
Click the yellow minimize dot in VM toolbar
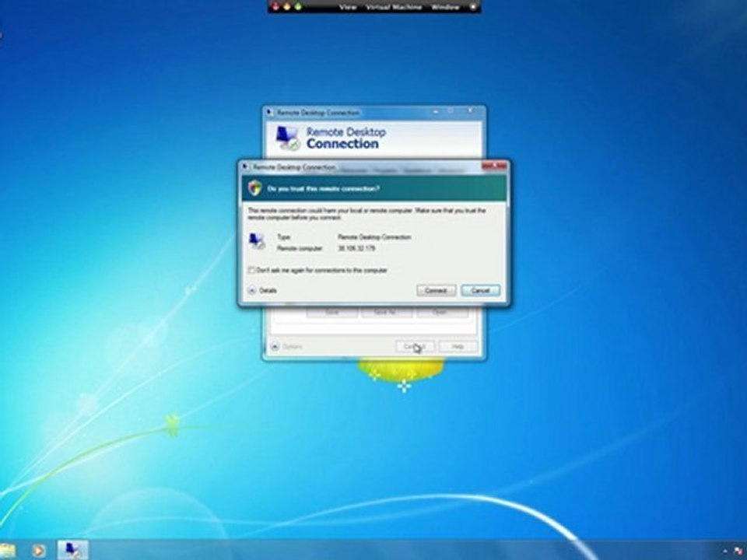point(287,7)
